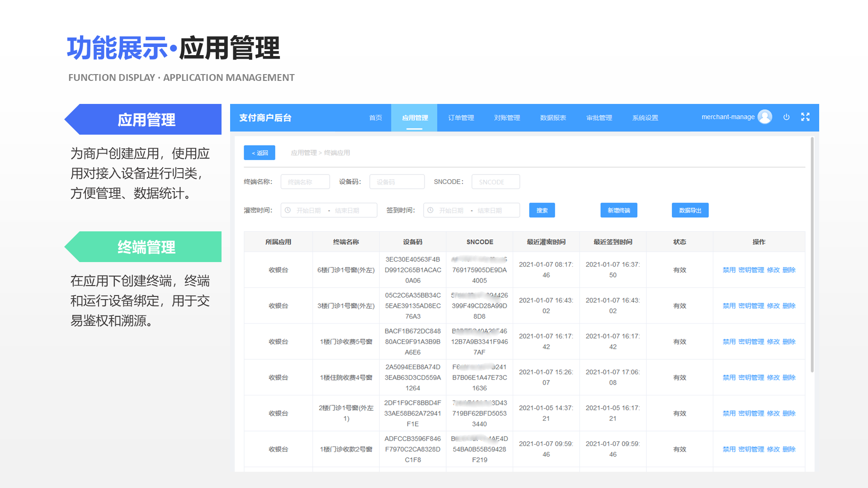Screen dimensions: 868x488
Task: Click 删除 on the 1楼住院收费4号窗 row
Action: [x=788, y=377]
